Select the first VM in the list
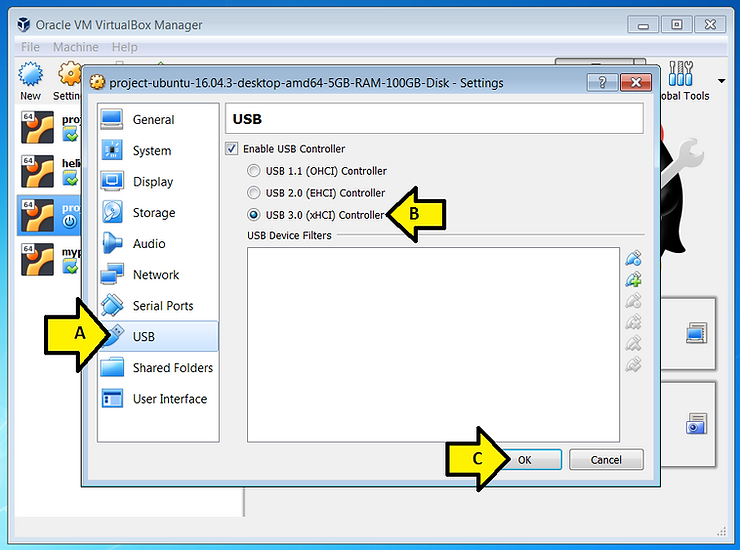 point(49,127)
